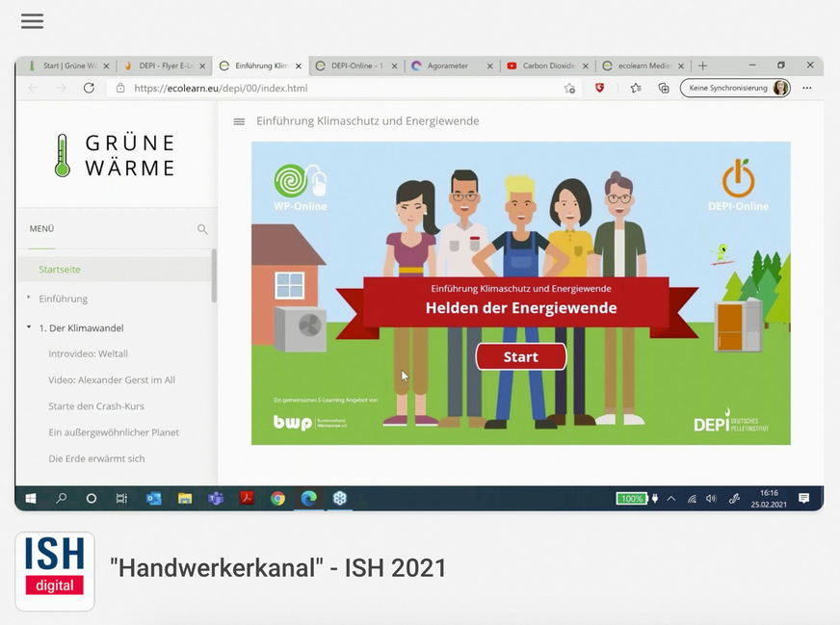Open Outlook from the taskbar
Image resolution: width=840 pixels, height=625 pixels.
point(154,499)
